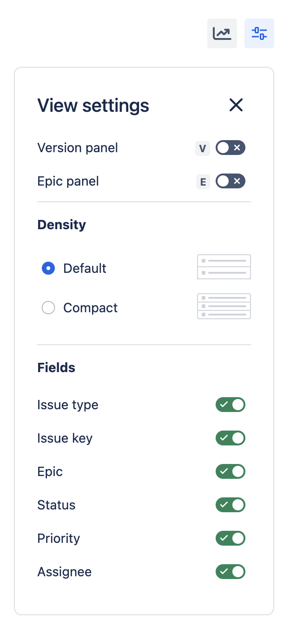This screenshot has height=644, width=290.
Task: Click the V keyboard shortcut badge
Action: [x=203, y=148]
